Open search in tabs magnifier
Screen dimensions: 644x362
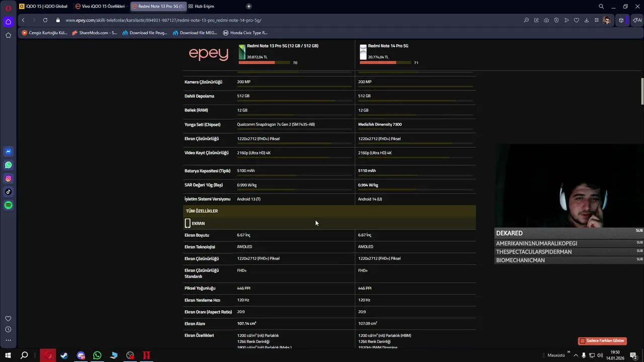[601, 7]
